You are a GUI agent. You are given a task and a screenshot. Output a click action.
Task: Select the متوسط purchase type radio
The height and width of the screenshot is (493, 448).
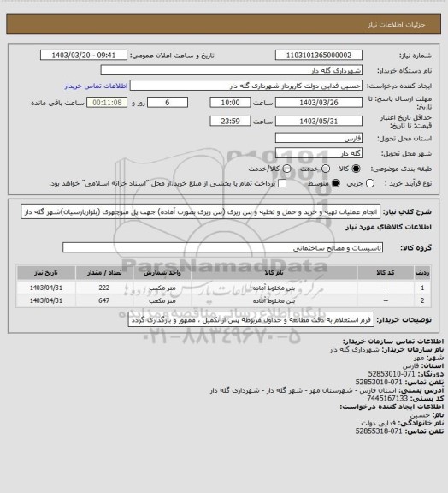[x=336, y=183]
